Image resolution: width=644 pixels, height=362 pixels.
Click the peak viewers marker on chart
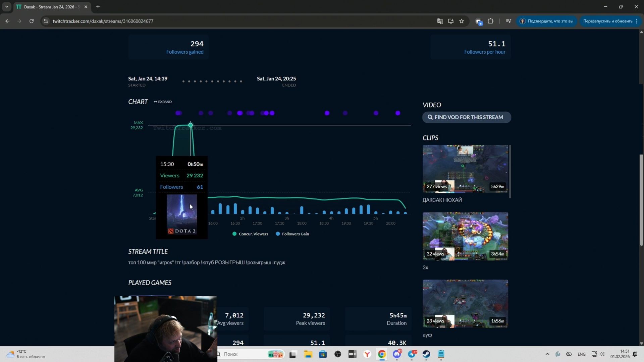191,125
